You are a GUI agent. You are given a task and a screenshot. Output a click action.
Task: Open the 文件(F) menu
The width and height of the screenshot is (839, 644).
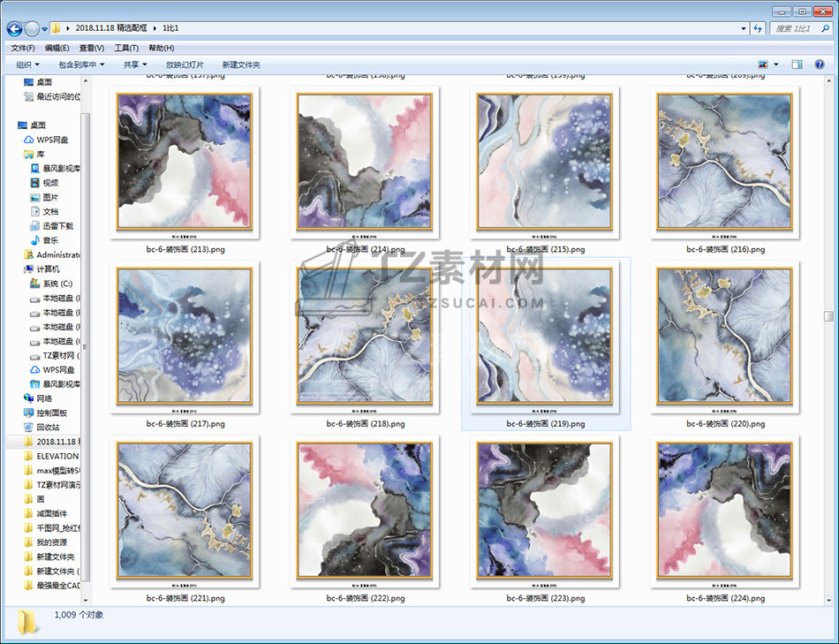[22, 49]
